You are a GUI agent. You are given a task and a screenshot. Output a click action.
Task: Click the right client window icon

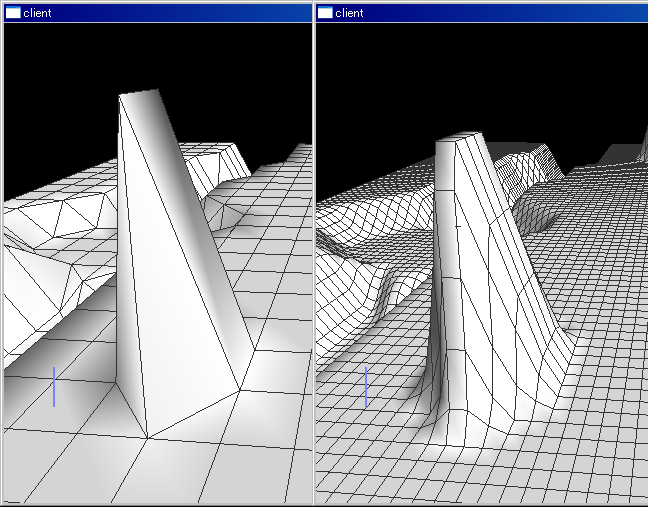(325, 13)
